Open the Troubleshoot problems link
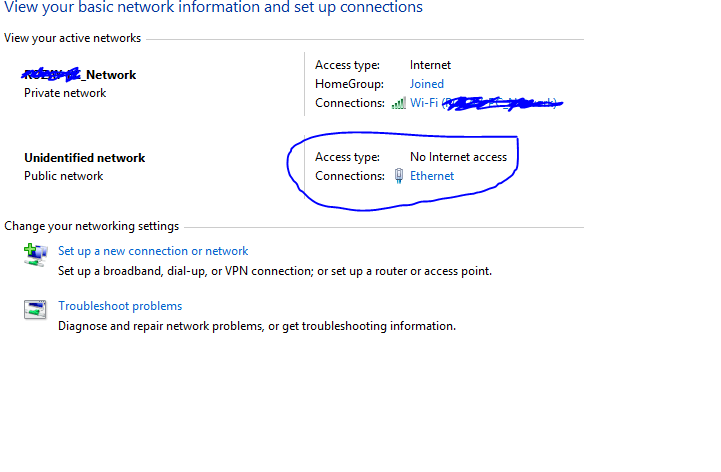 pyautogui.click(x=120, y=306)
